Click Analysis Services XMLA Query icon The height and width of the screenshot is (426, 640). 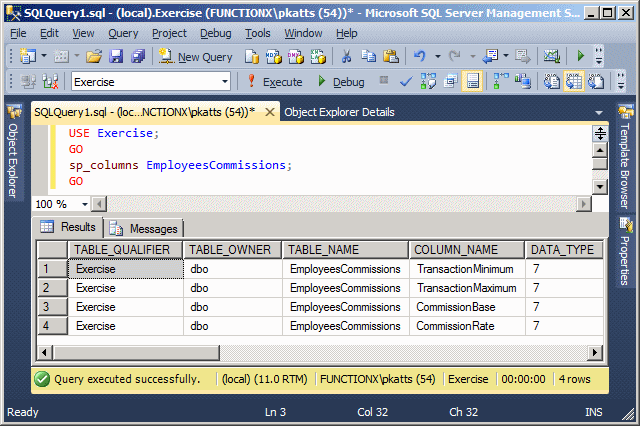[x=318, y=56]
